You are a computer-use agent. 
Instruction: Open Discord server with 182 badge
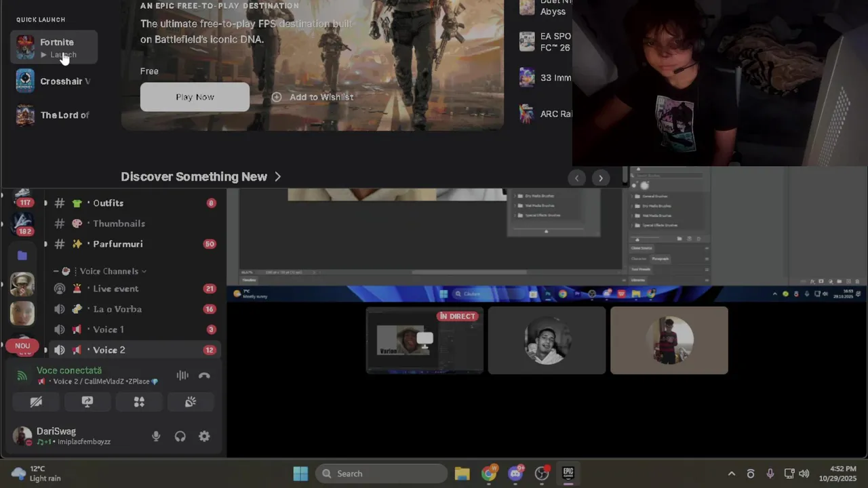point(22,224)
